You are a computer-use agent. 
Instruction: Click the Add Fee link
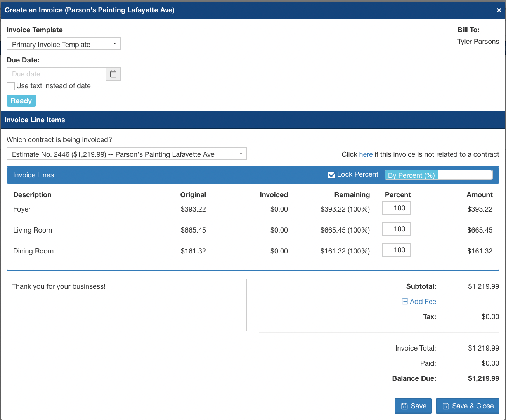coord(423,301)
